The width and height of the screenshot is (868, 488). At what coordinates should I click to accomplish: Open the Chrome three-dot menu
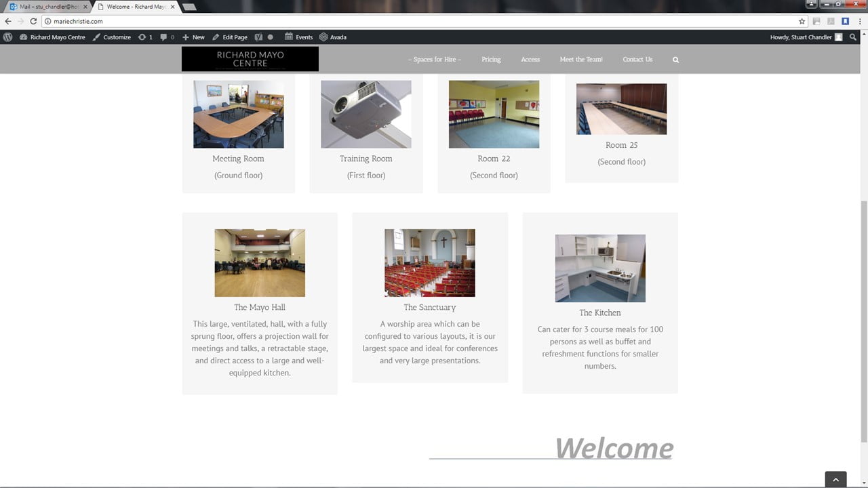click(x=859, y=21)
